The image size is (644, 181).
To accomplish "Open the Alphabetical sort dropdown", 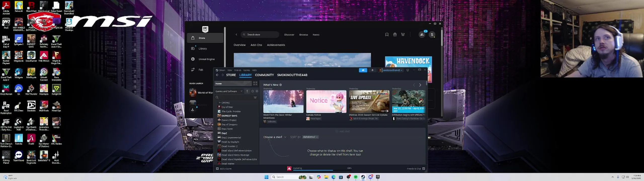I will (x=310, y=137).
